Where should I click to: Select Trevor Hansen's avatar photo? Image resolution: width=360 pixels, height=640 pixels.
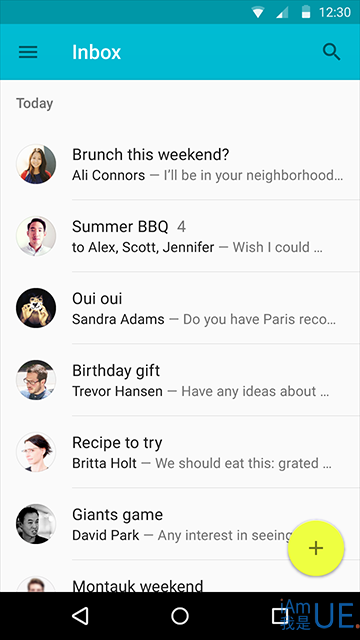point(36,380)
